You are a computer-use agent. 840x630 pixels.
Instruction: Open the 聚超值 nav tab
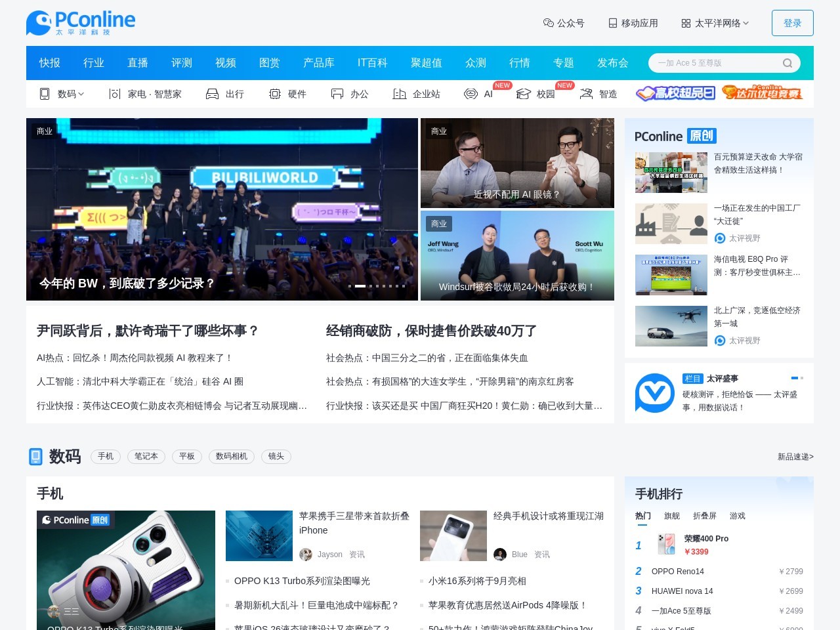click(427, 63)
